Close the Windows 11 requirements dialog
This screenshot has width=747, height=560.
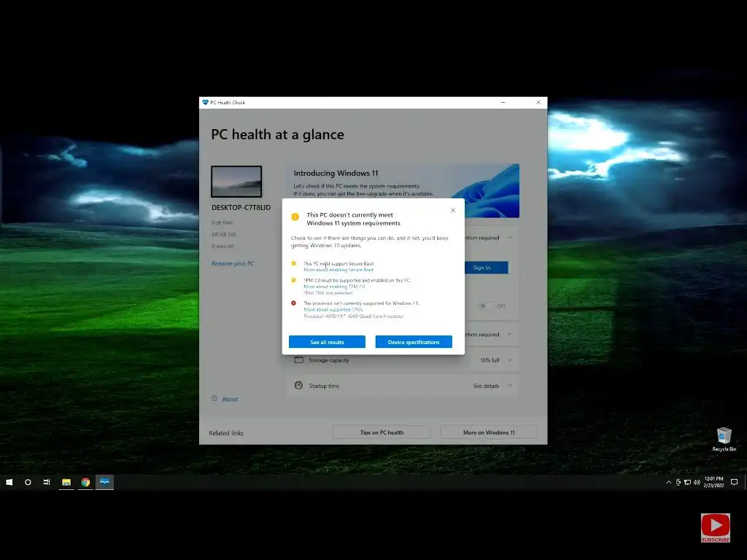pyautogui.click(x=453, y=211)
